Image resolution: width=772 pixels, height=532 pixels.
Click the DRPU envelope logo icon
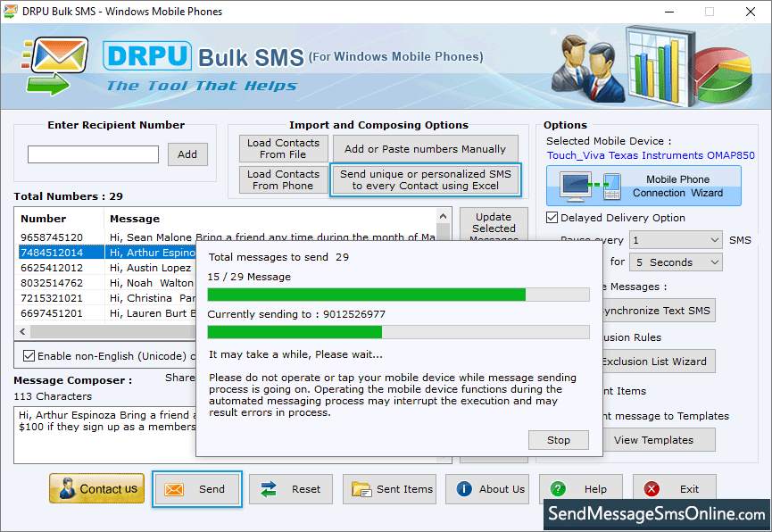click(55, 65)
